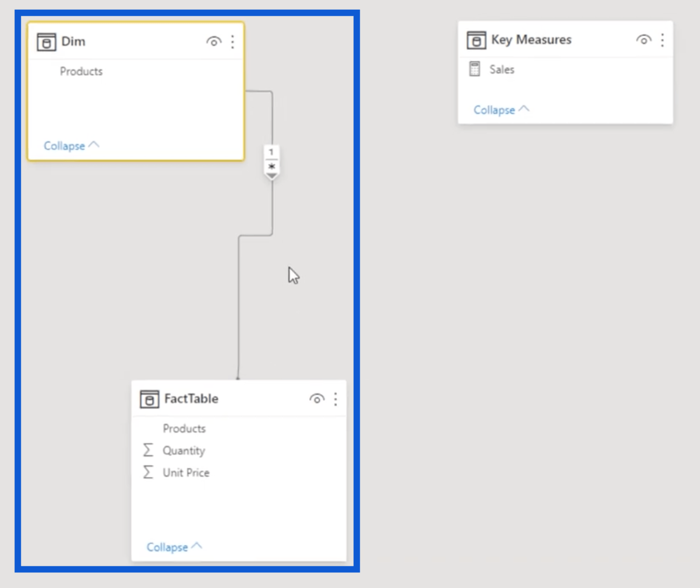Toggle visibility of the Dim table
The image size is (700, 588).
tap(214, 42)
